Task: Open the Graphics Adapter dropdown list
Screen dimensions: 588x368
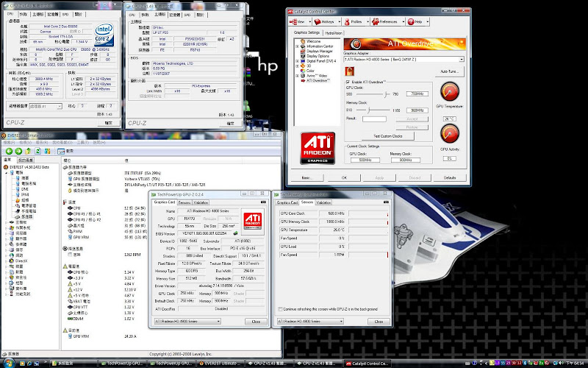Action: pos(461,59)
